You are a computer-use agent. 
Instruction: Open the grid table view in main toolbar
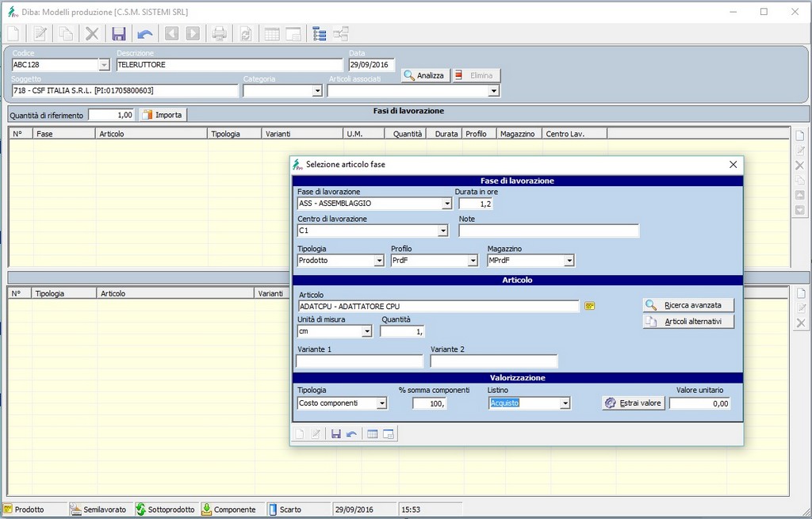[x=272, y=34]
